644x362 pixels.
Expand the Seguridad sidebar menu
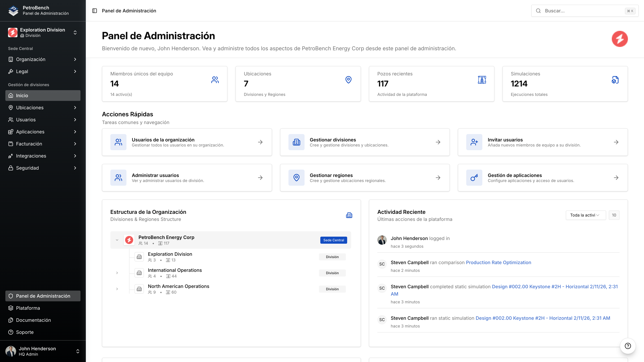(43, 168)
